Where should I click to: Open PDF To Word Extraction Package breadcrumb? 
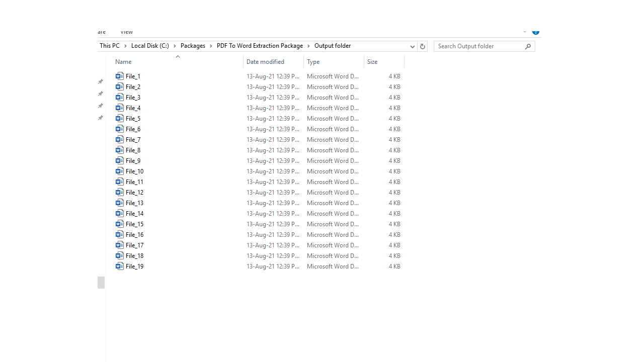pos(260,46)
